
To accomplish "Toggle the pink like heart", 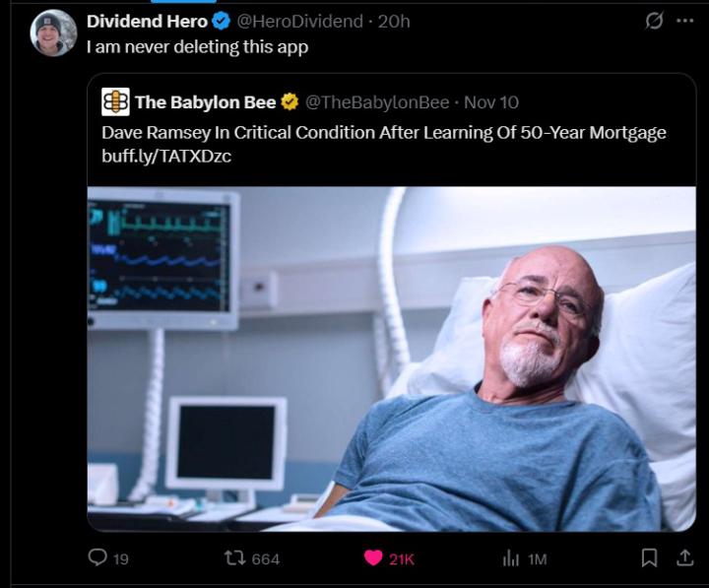I will (373, 558).
